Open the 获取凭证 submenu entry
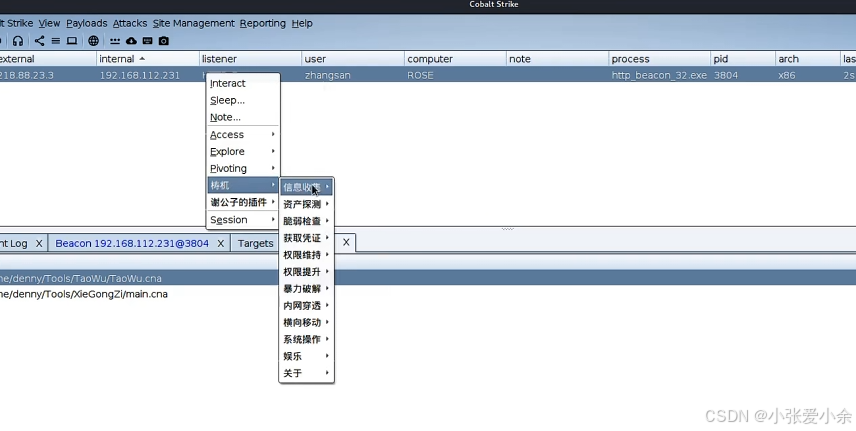 (x=306, y=238)
